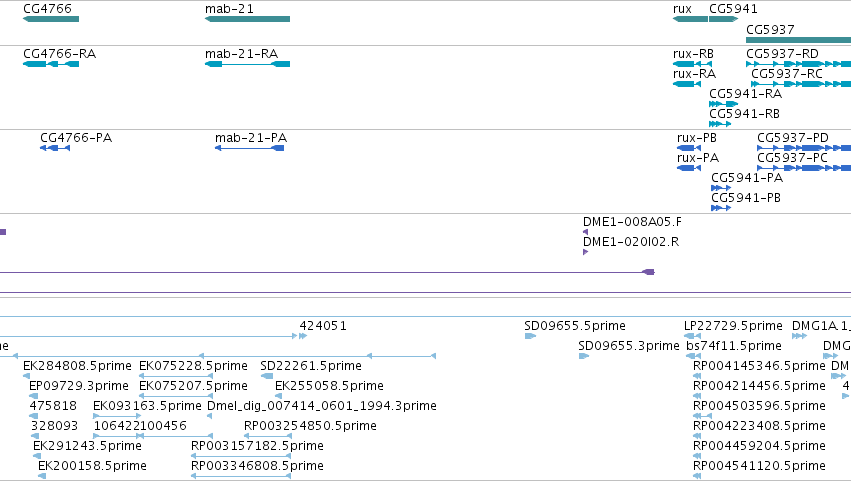Screen dimensions: 851x481
Task: Select the Dmel_dig_007414_0601_1994.3prime label
Action: tap(322, 406)
